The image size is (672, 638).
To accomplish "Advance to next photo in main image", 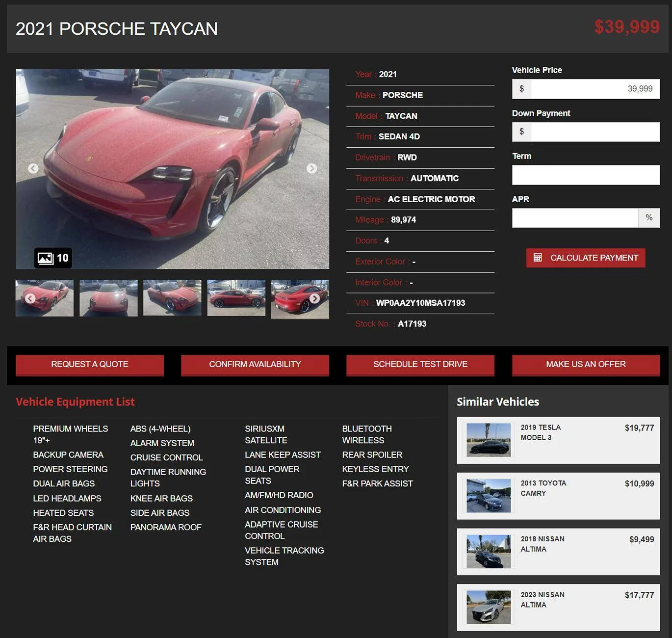I will click(312, 168).
